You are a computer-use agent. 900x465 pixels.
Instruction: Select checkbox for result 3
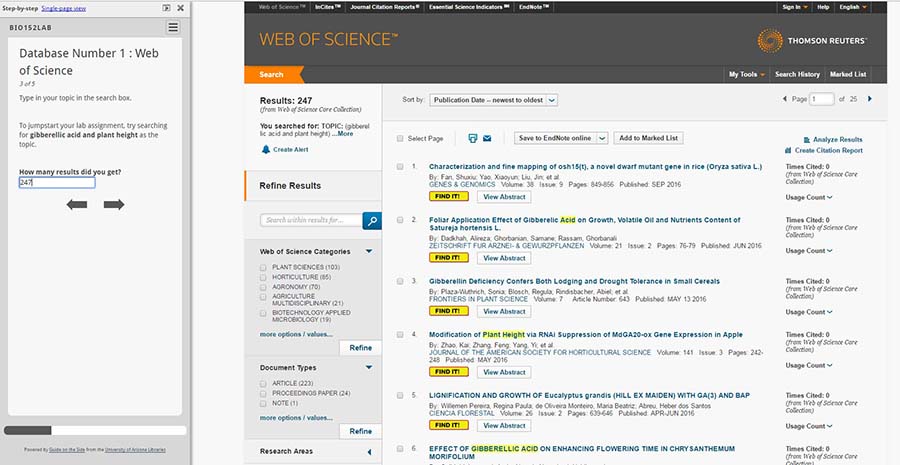pos(400,281)
